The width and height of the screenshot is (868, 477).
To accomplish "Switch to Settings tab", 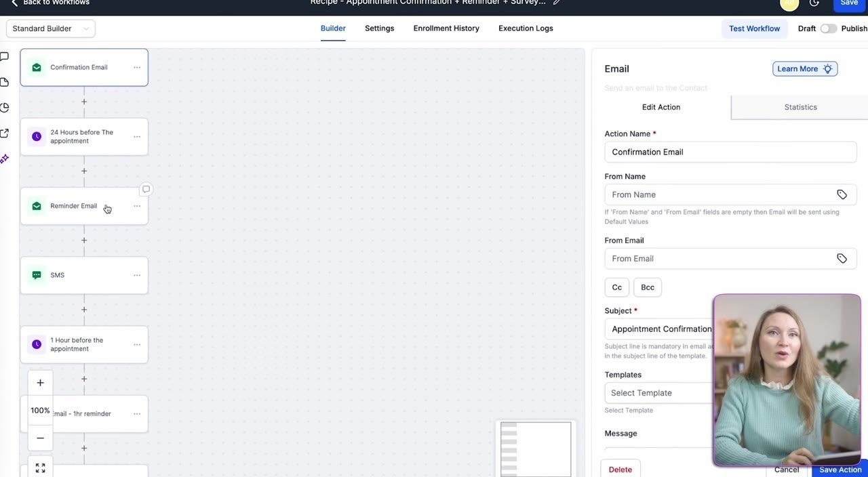I will click(x=379, y=28).
